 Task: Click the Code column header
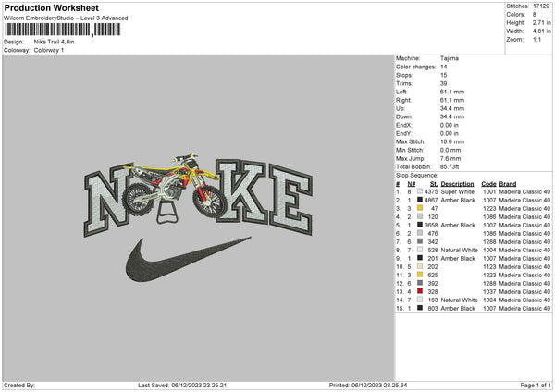(x=488, y=184)
